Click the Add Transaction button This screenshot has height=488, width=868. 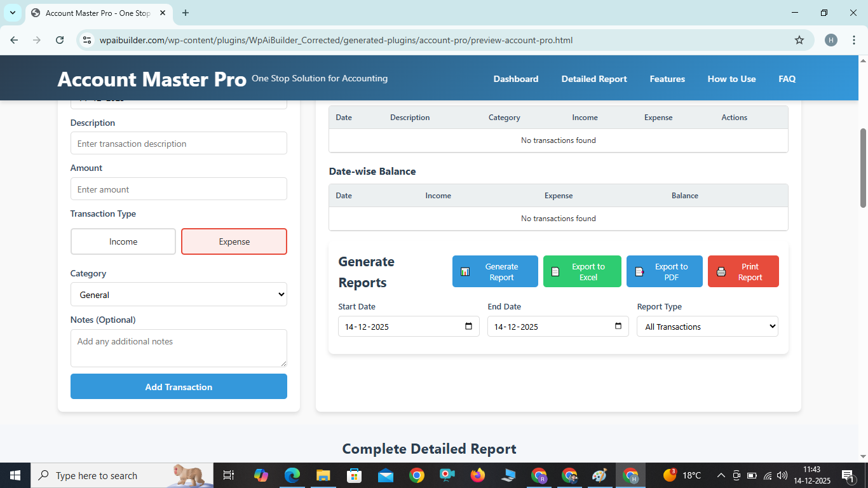point(179,386)
